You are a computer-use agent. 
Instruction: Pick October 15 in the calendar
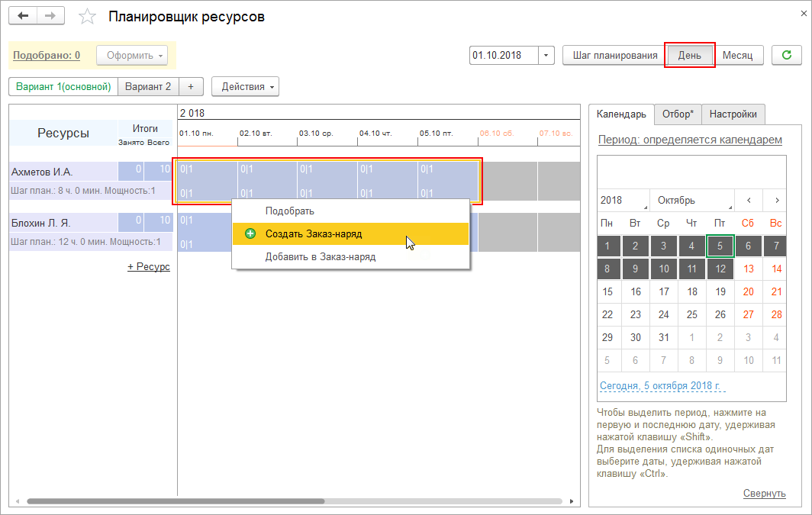click(x=607, y=291)
